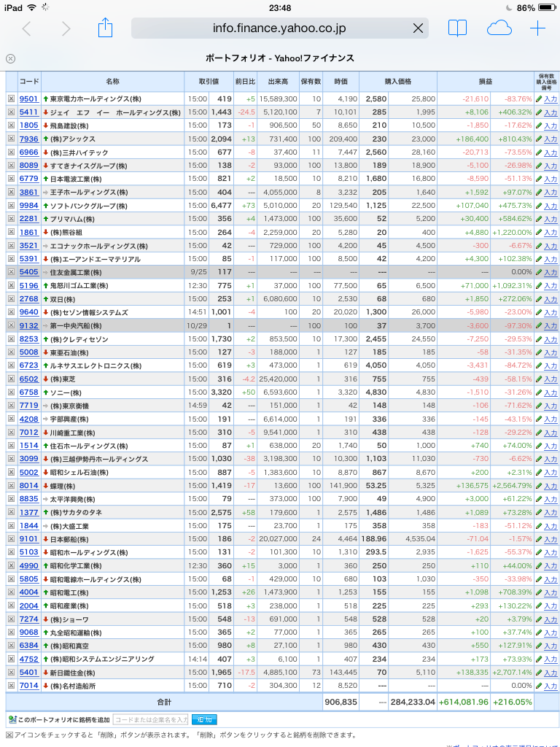Viewport: 560px width, 747px height.
Task: Click pencil edit icon for row 8253
Action: click(x=539, y=339)
